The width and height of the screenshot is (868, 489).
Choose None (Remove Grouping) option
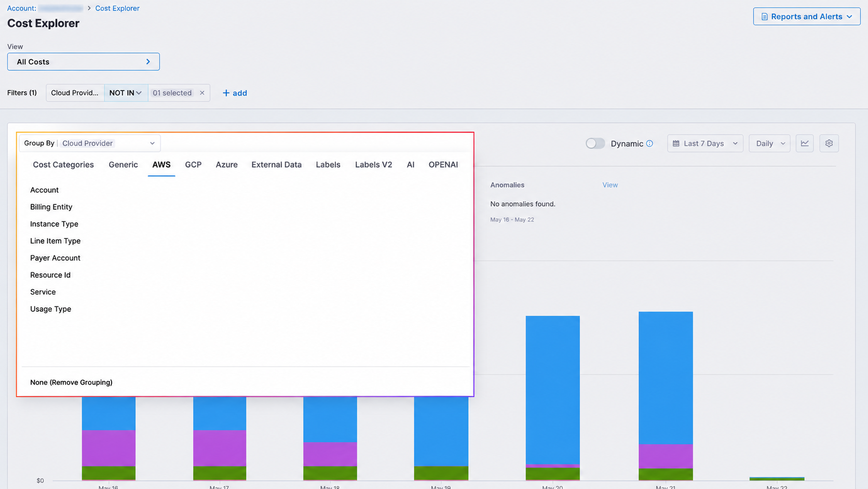click(x=71, y=382)
